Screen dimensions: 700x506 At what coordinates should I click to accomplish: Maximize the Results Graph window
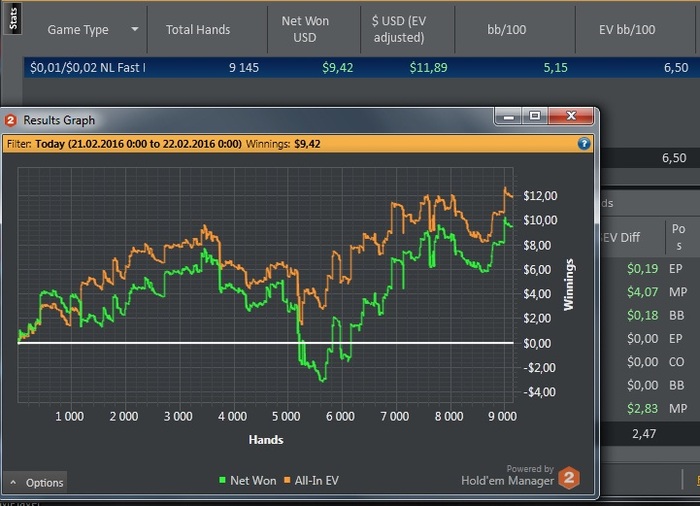[535, 117]
